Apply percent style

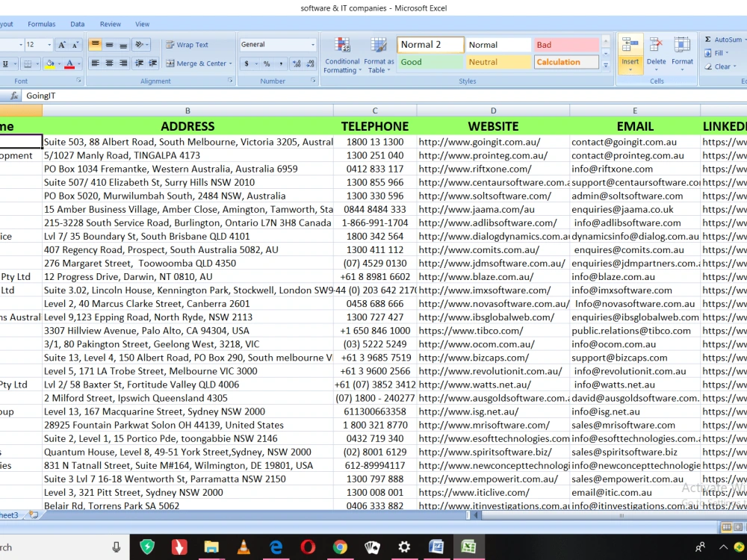click(267, 63)
